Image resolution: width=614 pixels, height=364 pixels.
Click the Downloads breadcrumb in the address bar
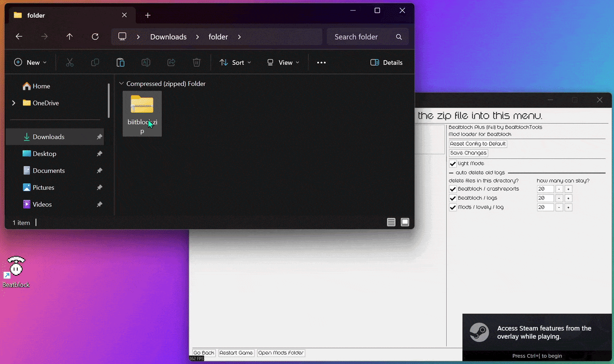168,37
